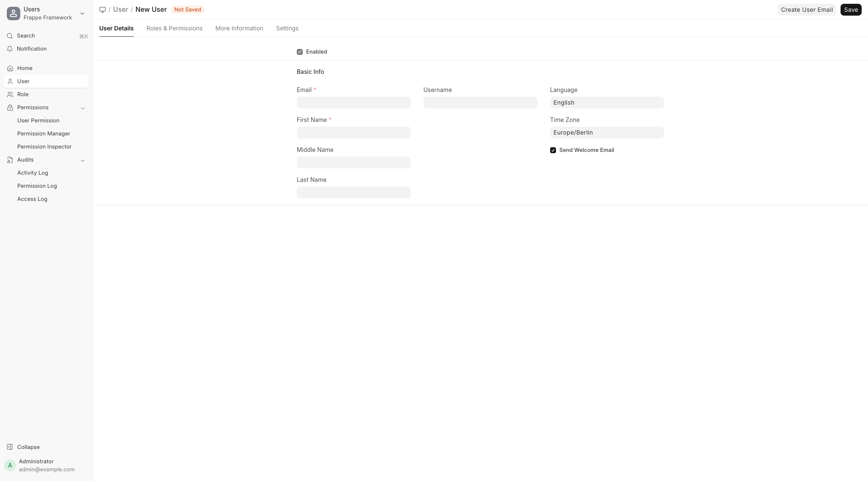This screenshot has height=481, width=868.
Task: Click the Collapse sidebar icon
Action: tap(10, 447)
